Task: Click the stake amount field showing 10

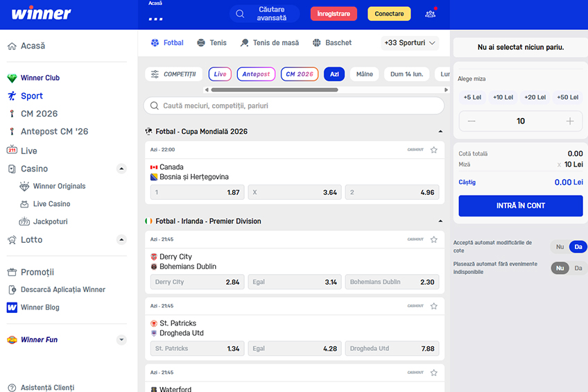Action: tap(521, 121)
